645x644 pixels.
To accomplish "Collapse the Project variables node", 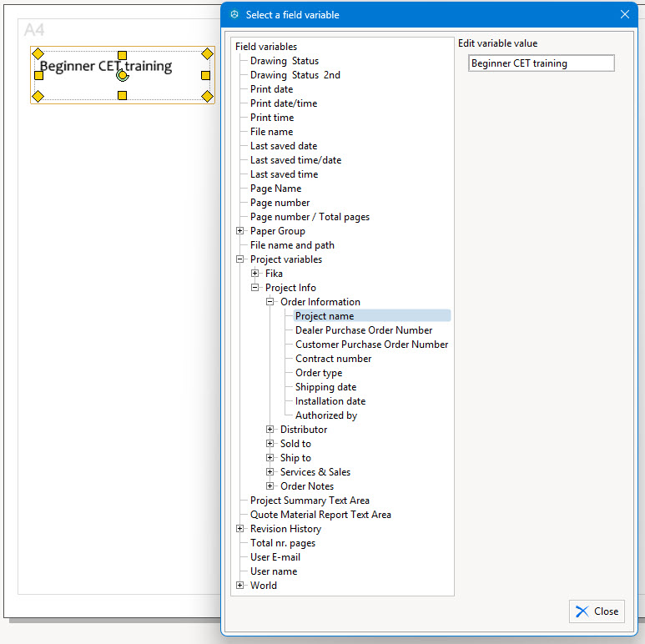I will (239, 259).
